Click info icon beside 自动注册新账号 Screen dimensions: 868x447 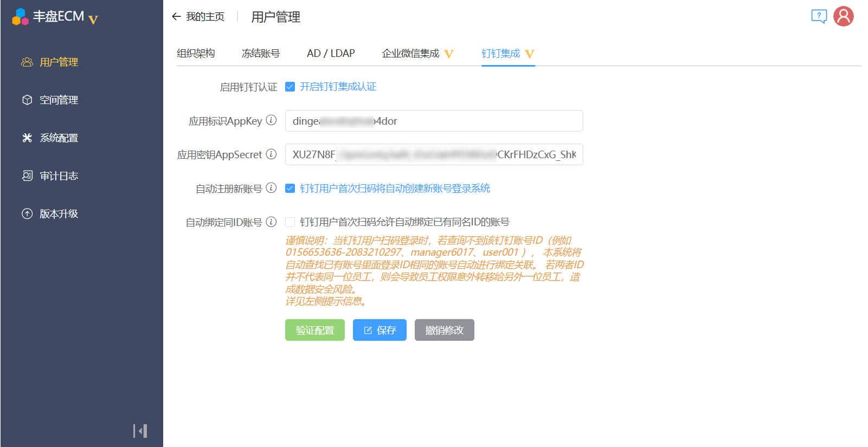pos(272,188)
